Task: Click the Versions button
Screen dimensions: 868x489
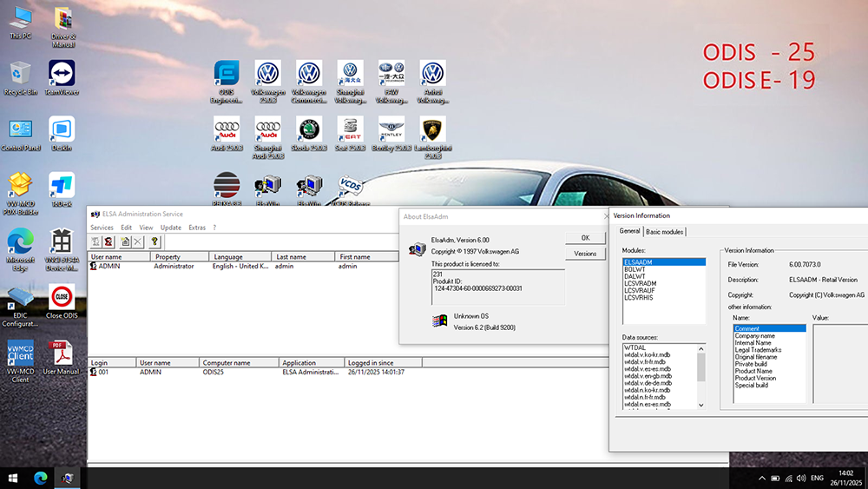Action: pyautogui.click(x=585, y=254)
